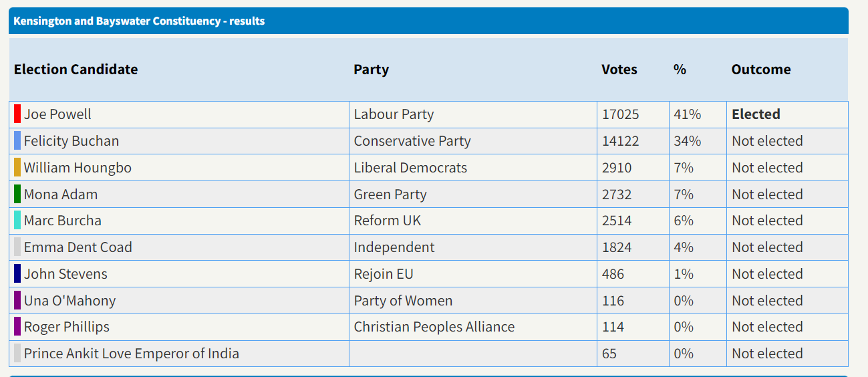Click the grey swatch beside Emma Dent Coad
868x377 pixels.
click(17, 247)
